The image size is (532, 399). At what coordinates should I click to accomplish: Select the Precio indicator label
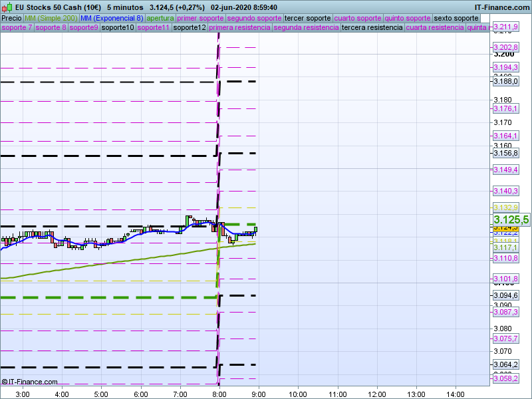[x=11, y=18]
